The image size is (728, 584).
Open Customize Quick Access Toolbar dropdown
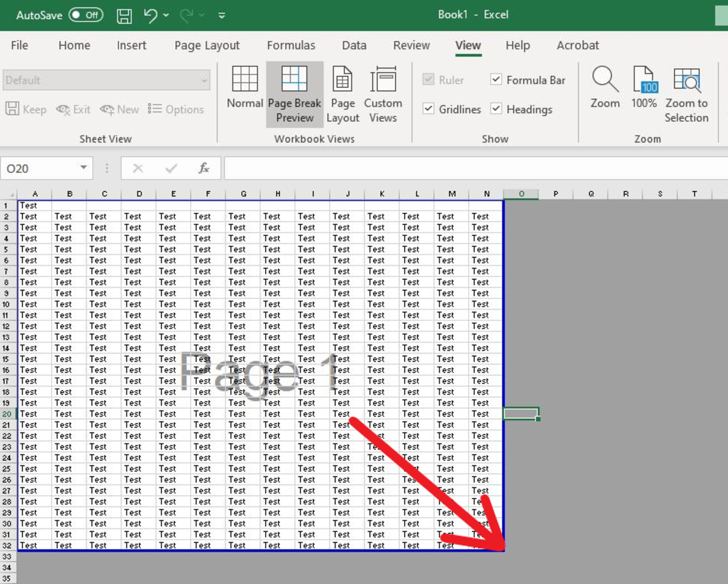(x=221, y=16)
